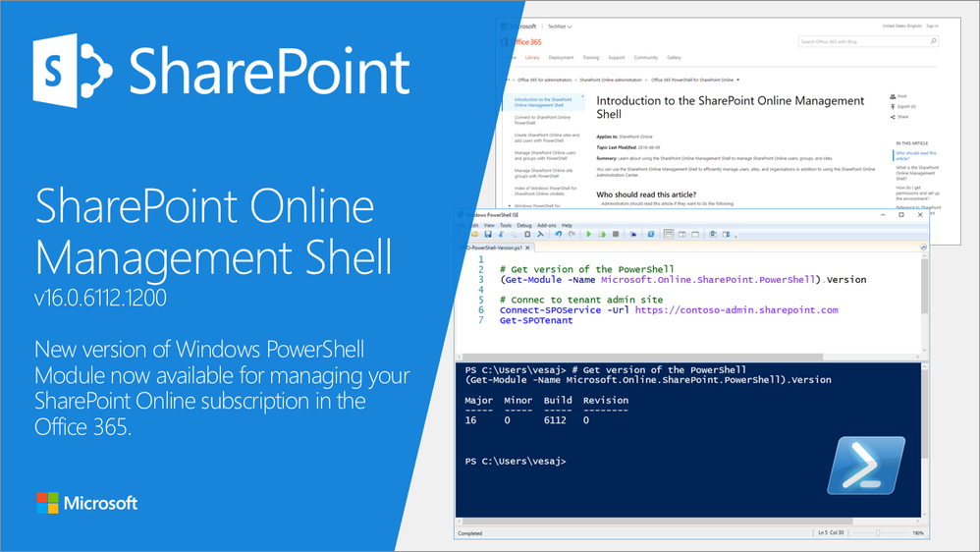Collapse the script pane with round chevron button
This screenshot has width=980, height=552.
coord(923,247)
